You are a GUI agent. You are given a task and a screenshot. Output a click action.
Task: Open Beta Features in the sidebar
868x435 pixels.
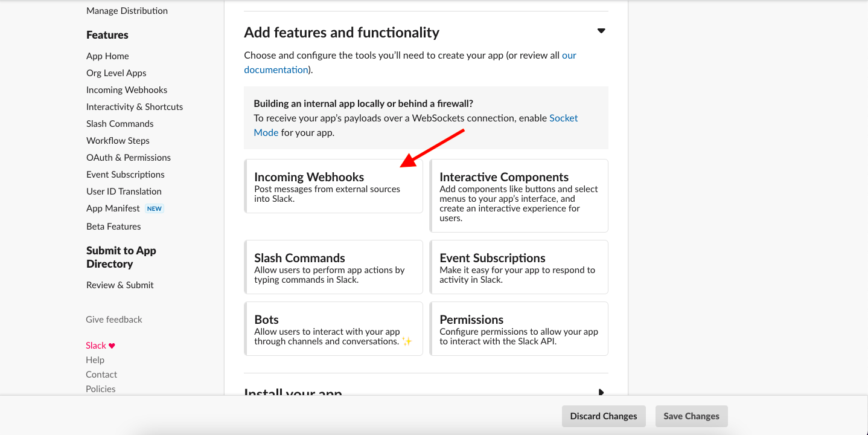[113, 227]
